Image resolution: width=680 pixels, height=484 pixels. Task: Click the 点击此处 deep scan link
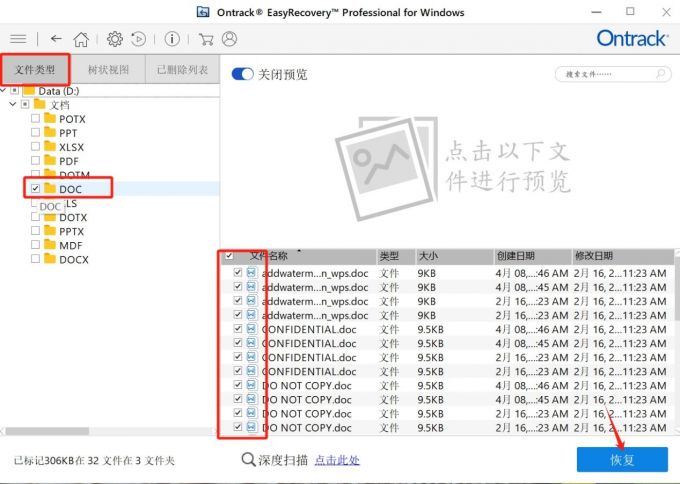(x=337, y=460)
